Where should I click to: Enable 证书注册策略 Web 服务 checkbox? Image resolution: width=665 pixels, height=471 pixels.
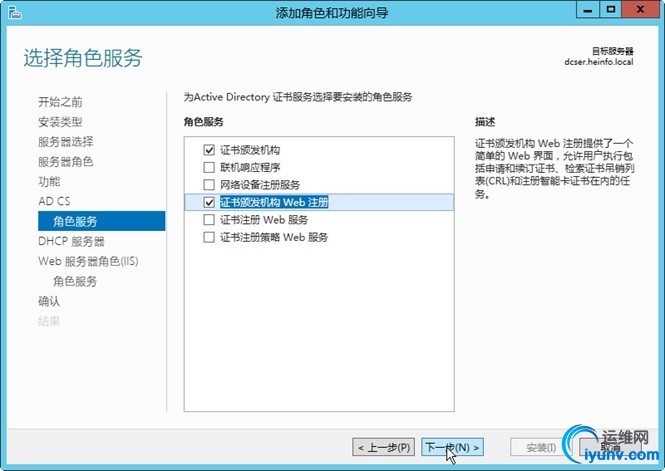coord(209,237)
